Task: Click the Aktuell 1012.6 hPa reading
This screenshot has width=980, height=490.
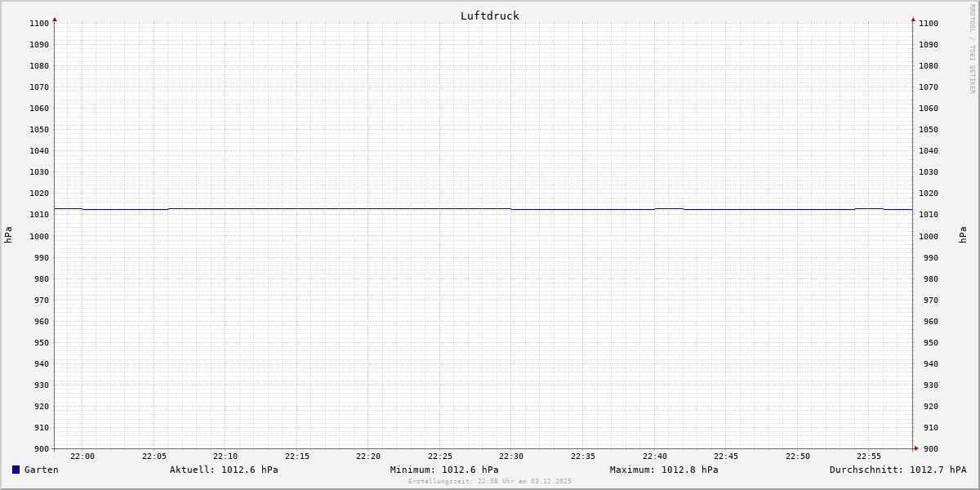Action: coord(224,470)
